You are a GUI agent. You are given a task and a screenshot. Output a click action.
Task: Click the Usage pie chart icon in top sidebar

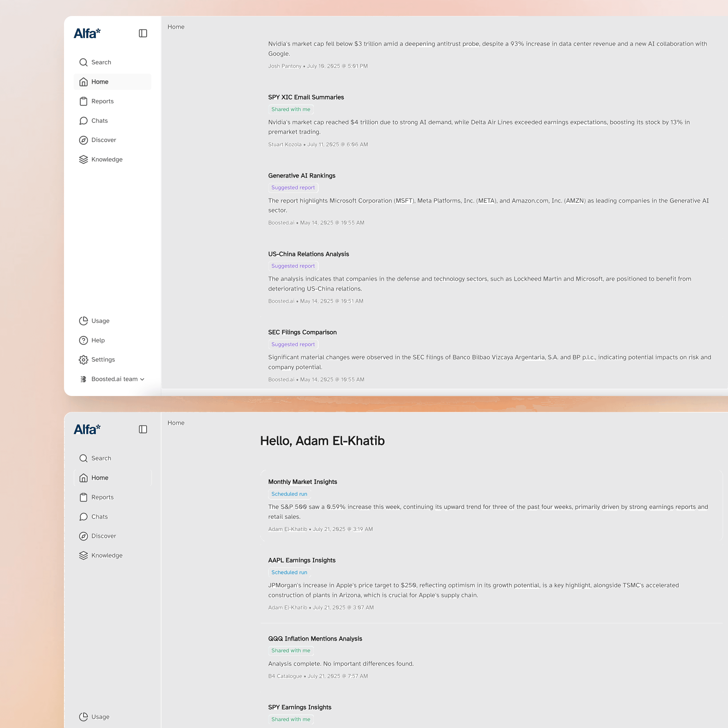pyautogui.click(x=83, y=321)
